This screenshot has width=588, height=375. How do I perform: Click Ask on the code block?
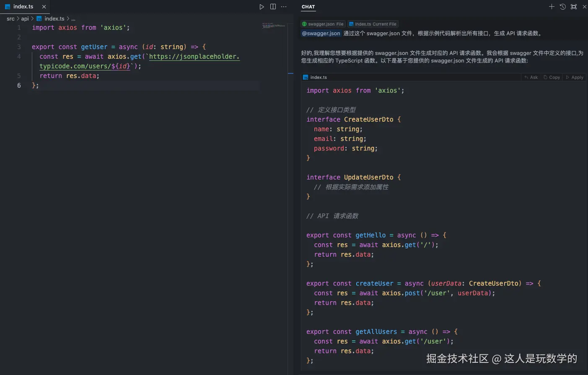[531, 77]
